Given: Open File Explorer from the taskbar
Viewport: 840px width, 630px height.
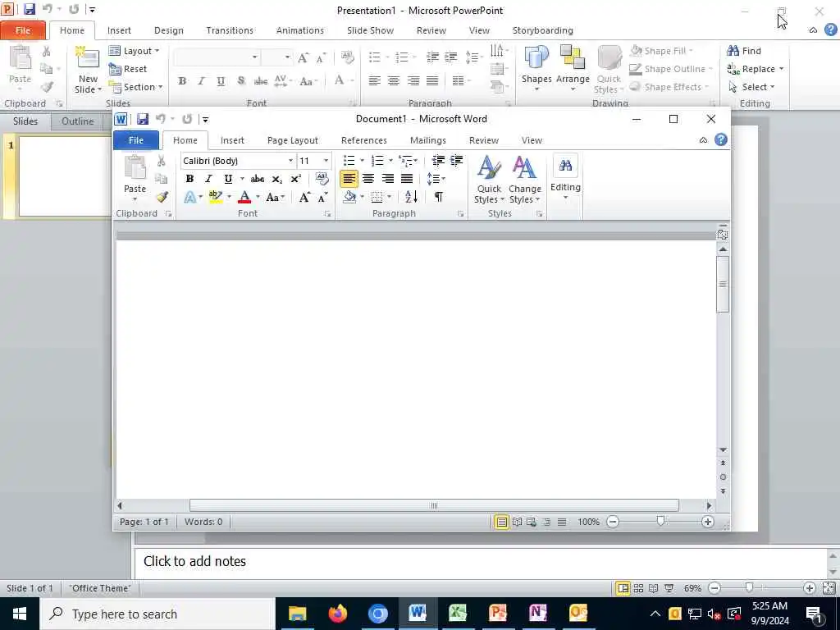Looking at the screenshot, I should pos(297,614).
